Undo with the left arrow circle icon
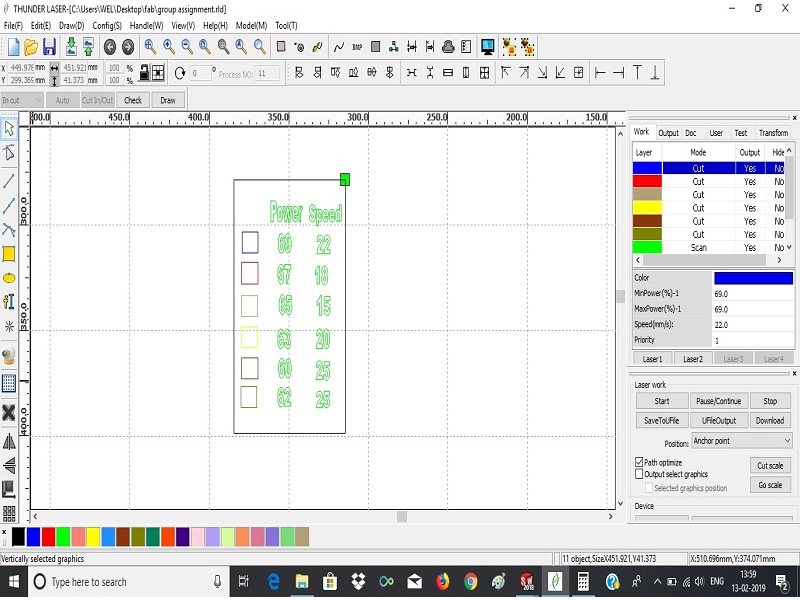This screenshot has height=600, width=800. tap(110, 47)
